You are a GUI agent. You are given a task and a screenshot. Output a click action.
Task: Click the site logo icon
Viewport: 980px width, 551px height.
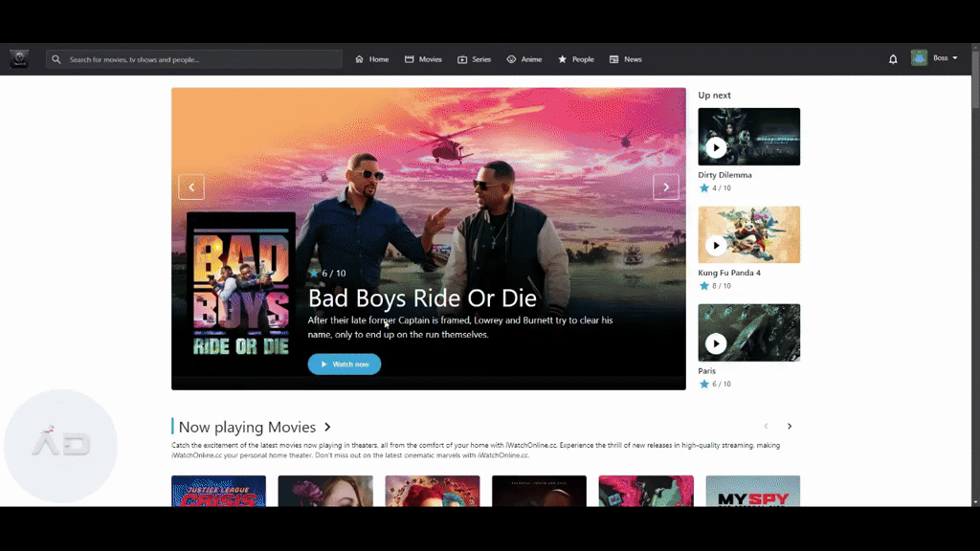coord(19,59)
